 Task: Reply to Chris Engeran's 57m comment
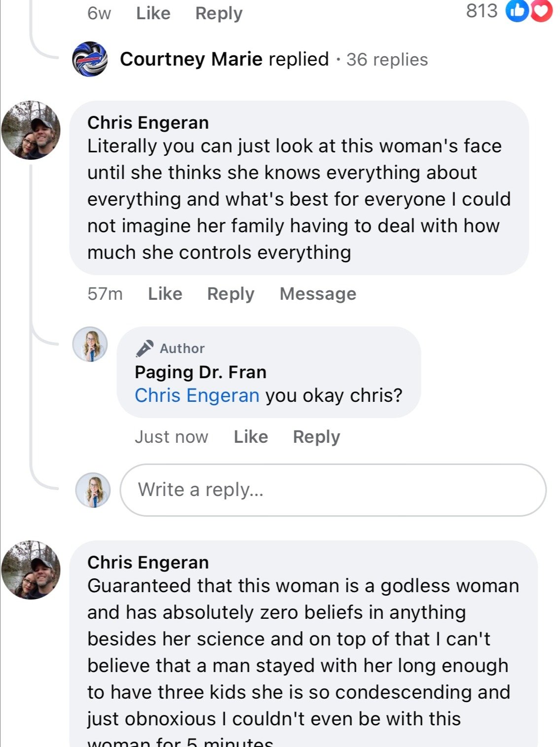pos(231,294)
